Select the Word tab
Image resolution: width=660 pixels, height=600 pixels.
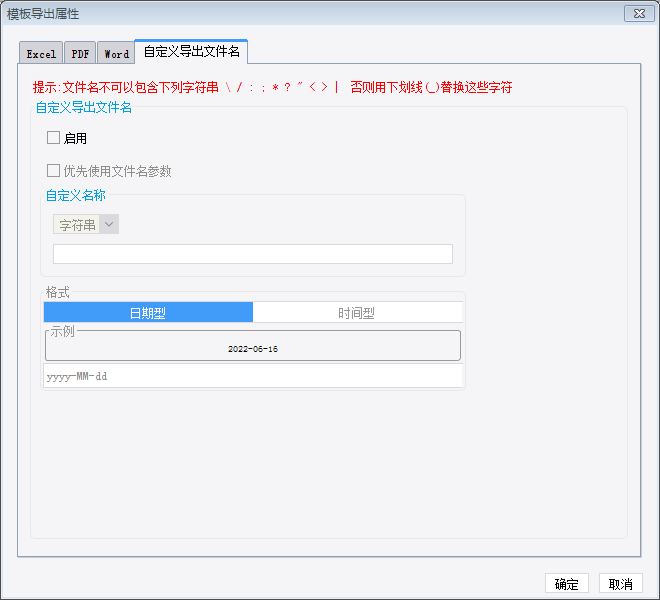click(116, 53)
